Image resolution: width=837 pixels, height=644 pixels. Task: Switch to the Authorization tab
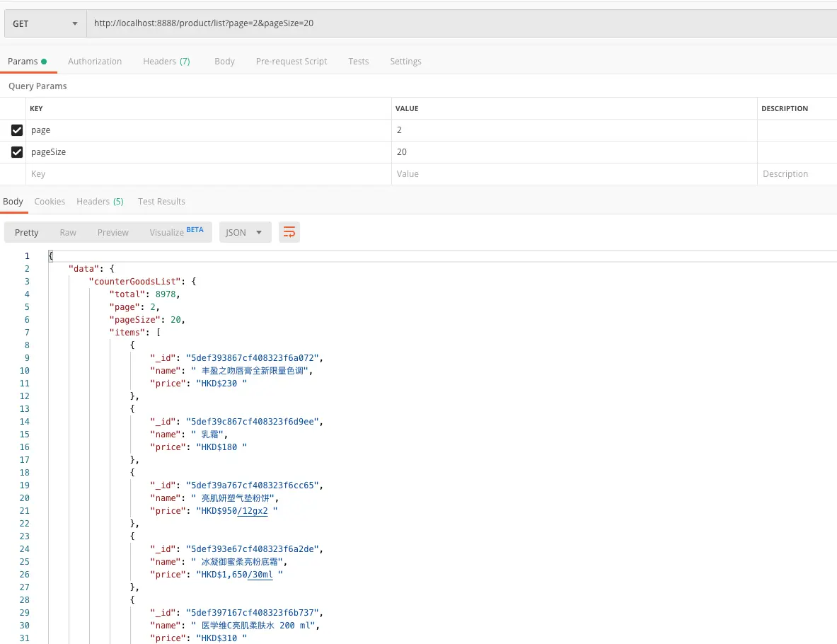tap(95, 62)
